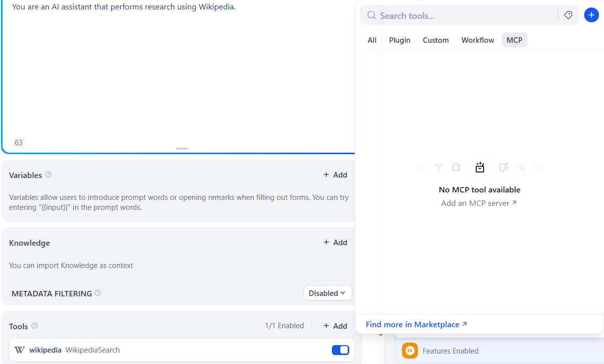Open the tag filter icon in search bar
604x364 pixels.
[568, 15]
